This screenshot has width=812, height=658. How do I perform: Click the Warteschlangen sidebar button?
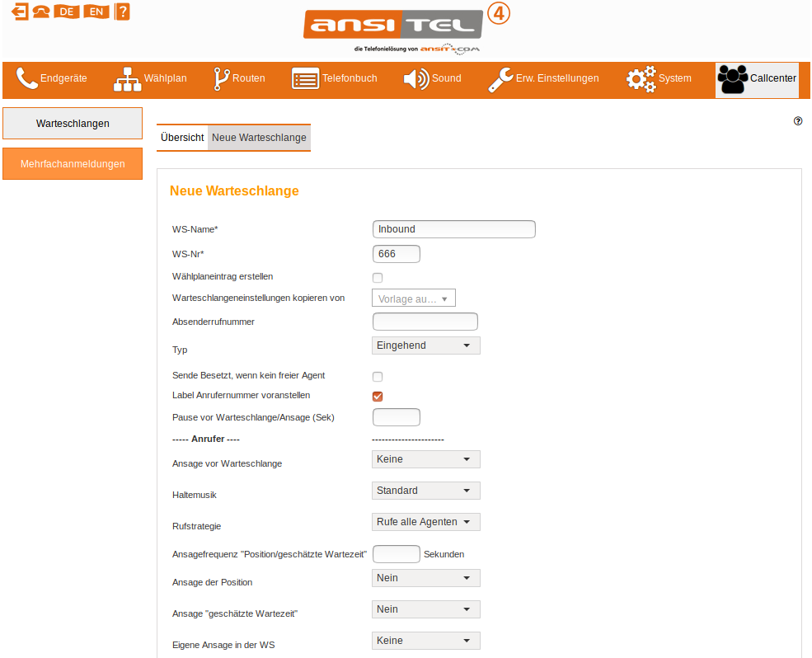pyautogui.click(x=73, y=124)
